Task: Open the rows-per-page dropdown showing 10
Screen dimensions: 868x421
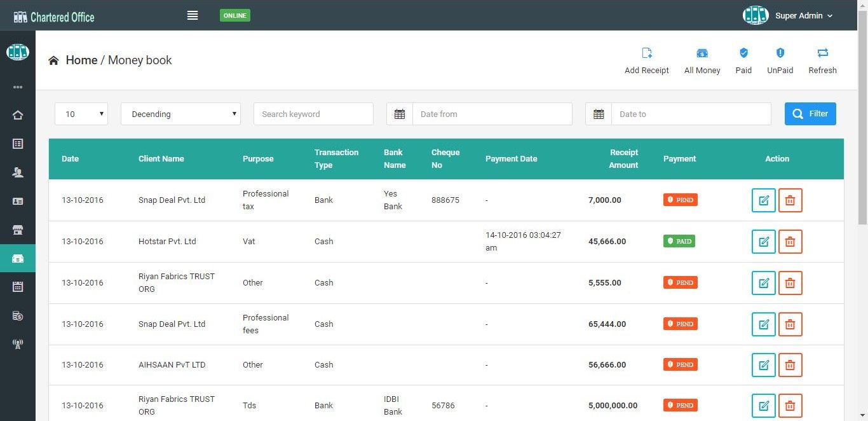Action: (81, 114)
